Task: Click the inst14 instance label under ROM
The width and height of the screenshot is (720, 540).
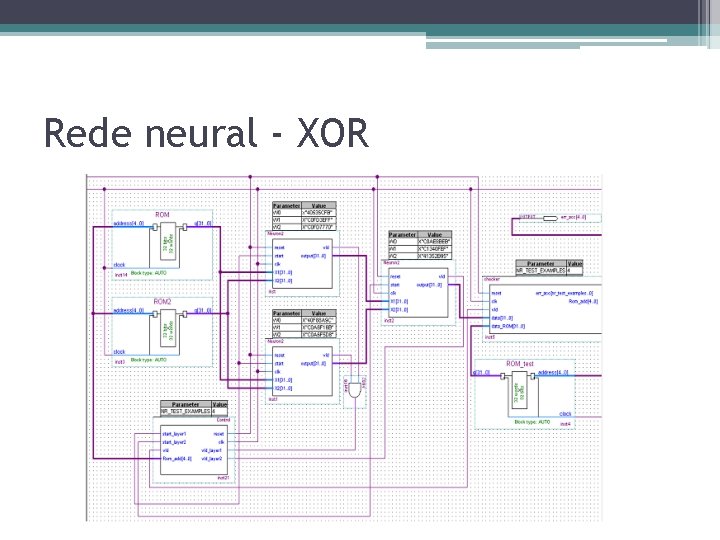Action: pyautogui.click(x=121, y=275)
